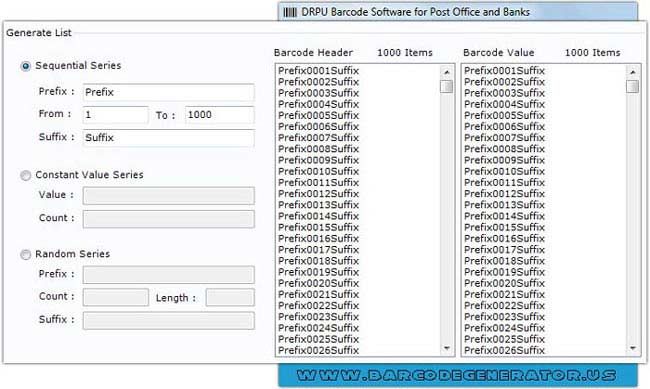Image resolution: width=650 pixels, height=389 pixels.
Task: Click the Random Series Prefix field
Action: pos(168,274)
